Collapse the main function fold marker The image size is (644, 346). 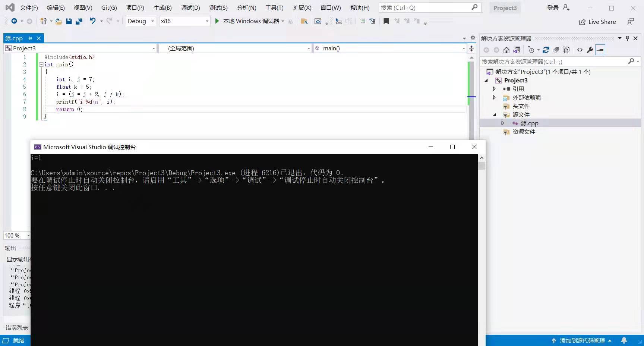click(41, 65)
